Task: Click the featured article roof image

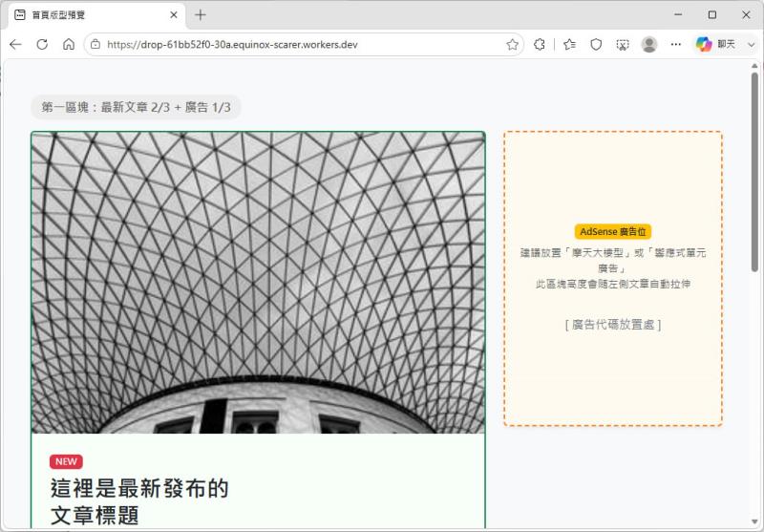Action: (x=258, y=283)
